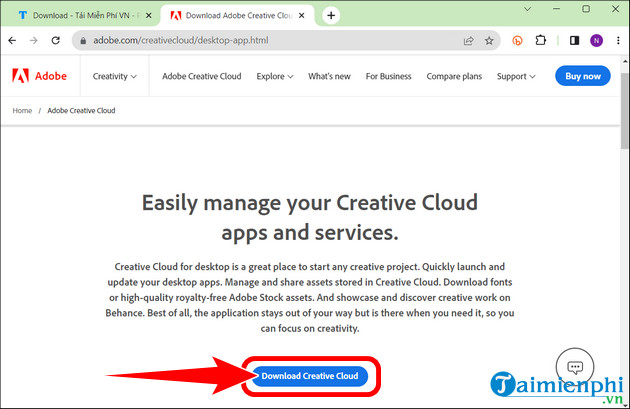Expand the Creativity menu
630x409 pixels.
click(x=115, y=76)
